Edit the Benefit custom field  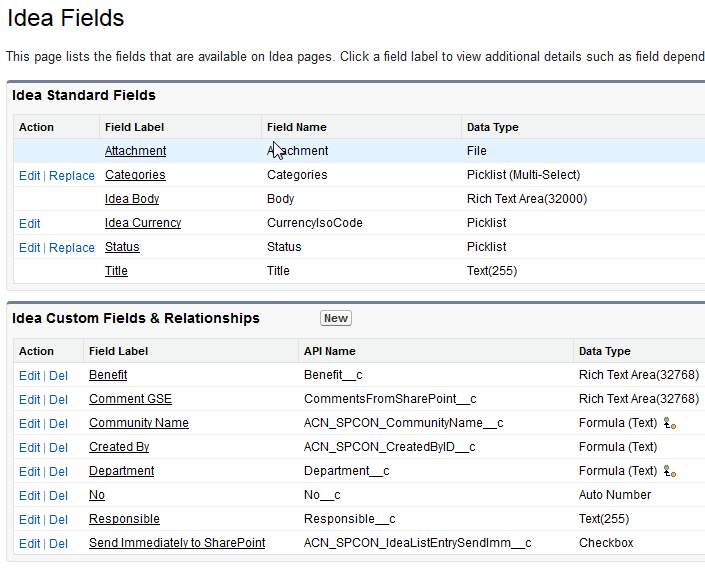tap(30, 376)
